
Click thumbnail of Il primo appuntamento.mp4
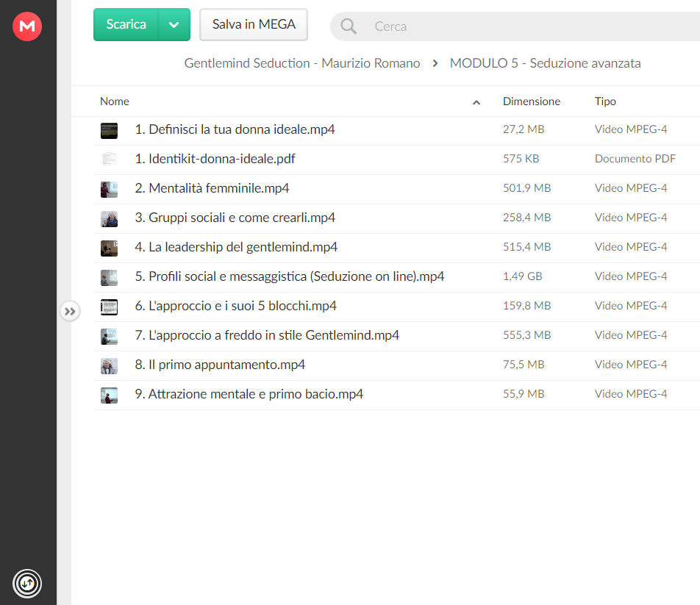coord(109,366)
